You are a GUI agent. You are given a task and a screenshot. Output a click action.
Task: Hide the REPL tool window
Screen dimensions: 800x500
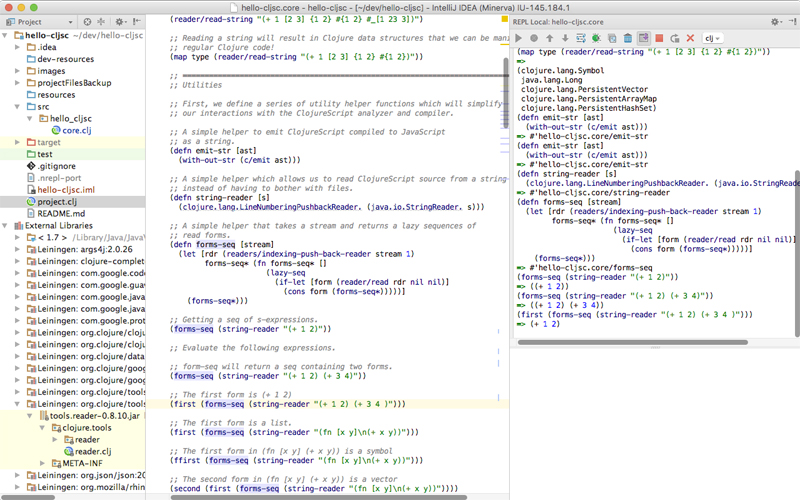click(792, 21)
